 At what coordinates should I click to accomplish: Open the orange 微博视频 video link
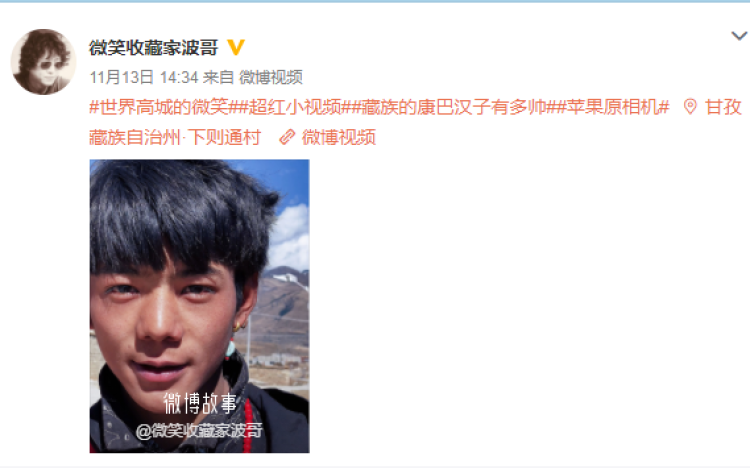pos(339,137)
